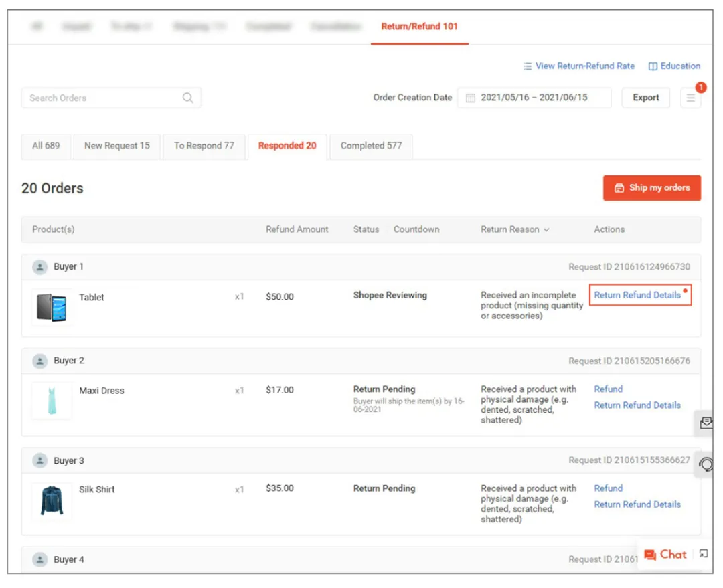The height and width of the screenshot is (588, 723).
Task: Click the Shopee Reviewing status text
Action: tap(390, 296)
